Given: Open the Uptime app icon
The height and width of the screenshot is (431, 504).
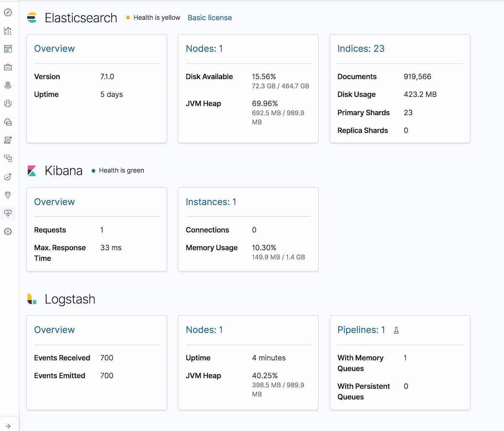Looking at the screenshot, I should coord(8,177).
